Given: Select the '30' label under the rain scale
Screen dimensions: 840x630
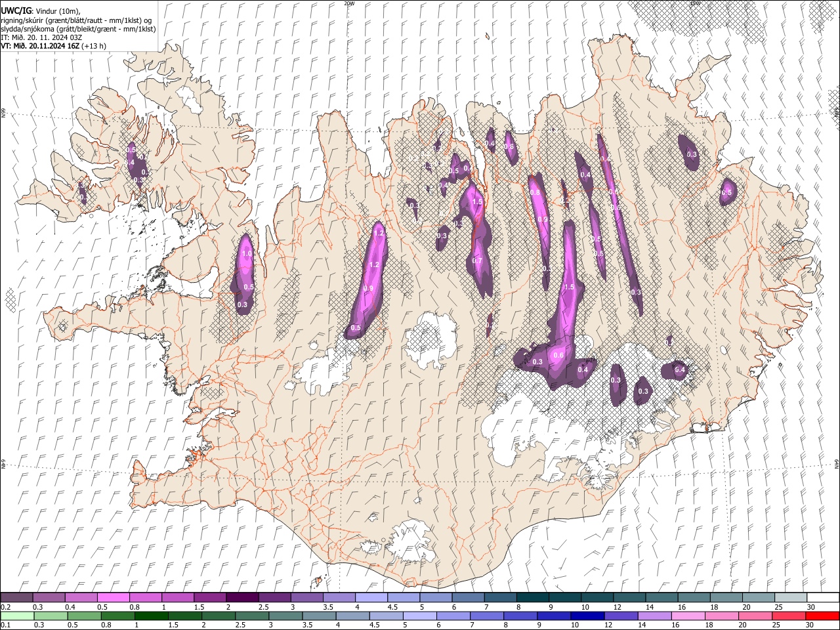Looking at the screenshot, I should pos(810,625).
